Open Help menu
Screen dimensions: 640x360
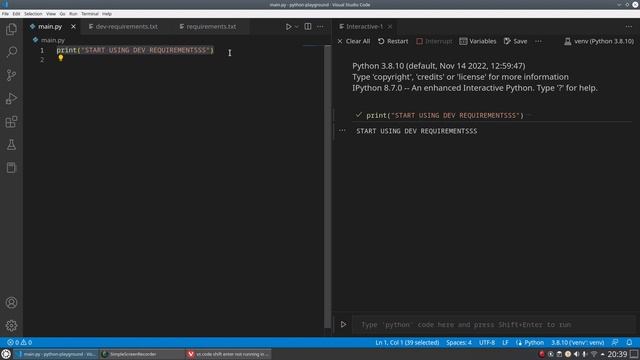(x=107, y=14)
